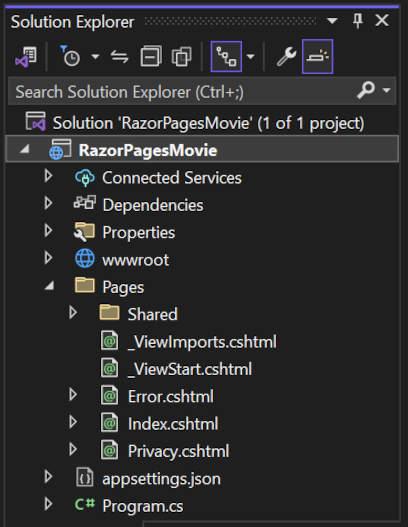Click the Dependencies icon
This screenshot has width=408, height=527.
(x=85, y=203)
